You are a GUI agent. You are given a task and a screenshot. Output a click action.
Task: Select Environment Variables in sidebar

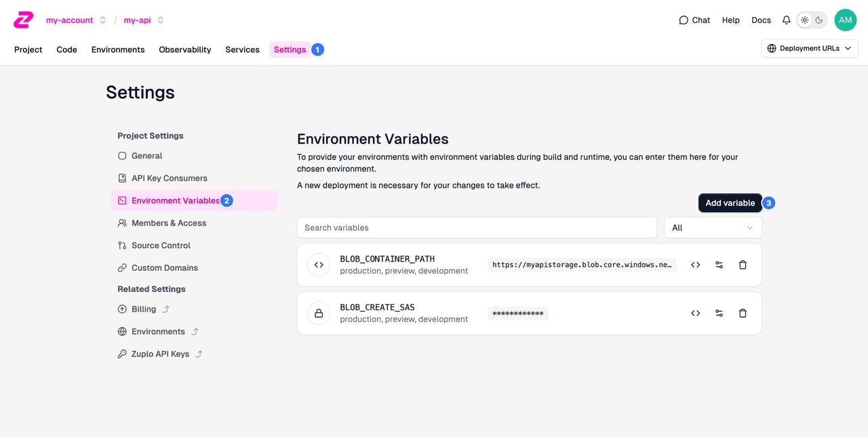click(x=194, y=201)
